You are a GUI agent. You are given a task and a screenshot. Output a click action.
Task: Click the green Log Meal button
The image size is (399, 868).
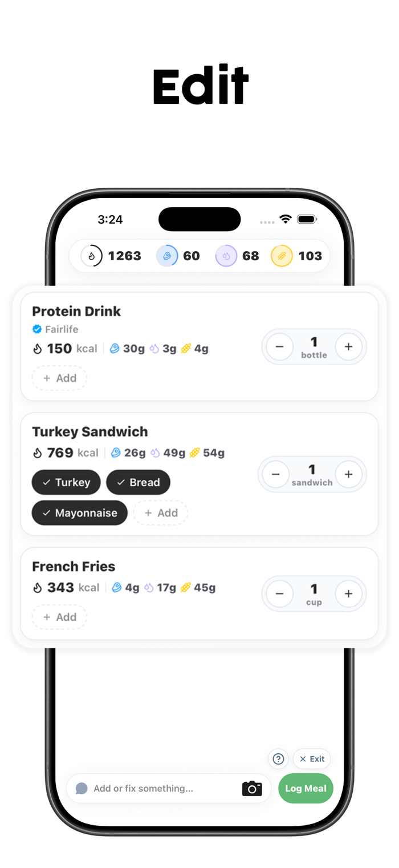click(306, 788)
